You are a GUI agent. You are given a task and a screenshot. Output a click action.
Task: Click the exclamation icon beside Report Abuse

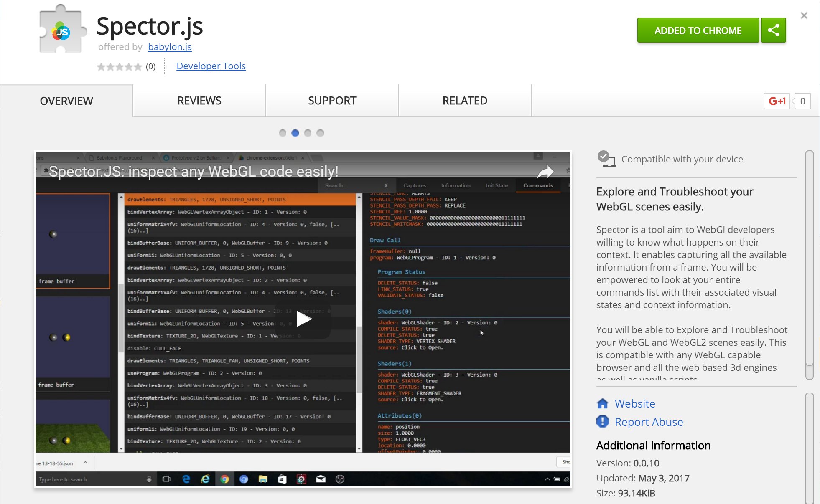(603, 422)
